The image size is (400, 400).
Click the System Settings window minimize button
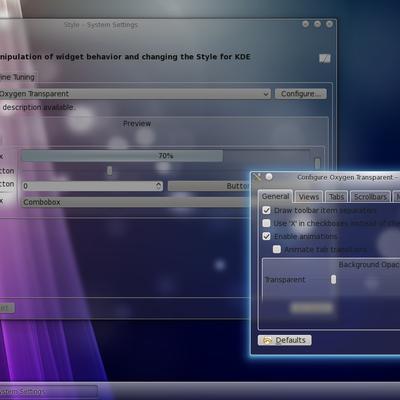[x=305, y=24]
